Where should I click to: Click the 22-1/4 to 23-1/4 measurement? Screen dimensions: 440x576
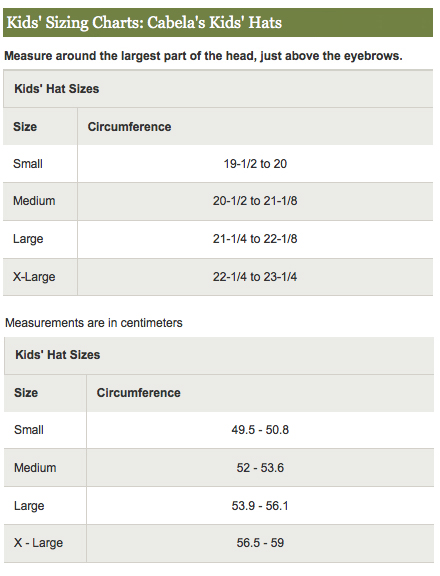(255, 277)
